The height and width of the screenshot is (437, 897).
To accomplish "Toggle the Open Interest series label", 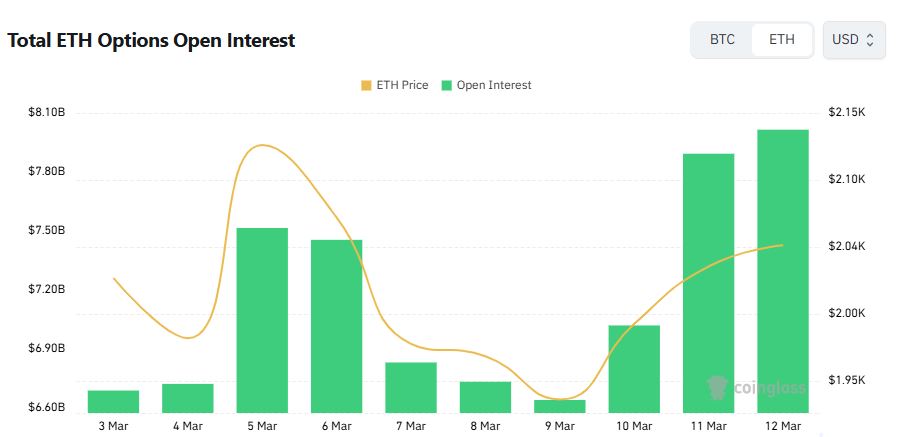I will (494, 86).
